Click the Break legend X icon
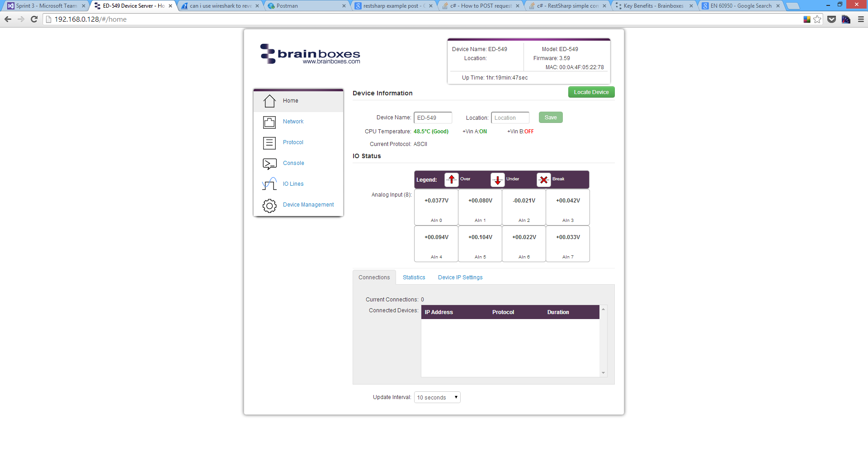The height and width of the screenshot is (470, 868). pos(543,179)
